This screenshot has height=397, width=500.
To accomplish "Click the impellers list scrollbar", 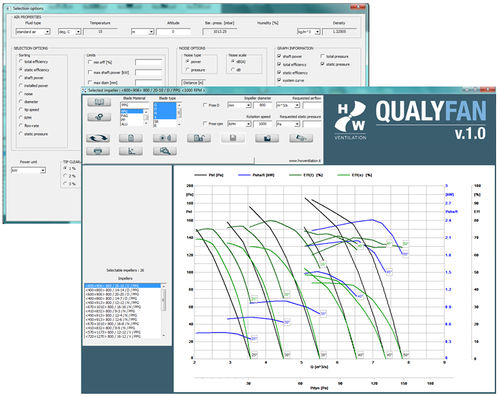I will click(x=163, y=311).
